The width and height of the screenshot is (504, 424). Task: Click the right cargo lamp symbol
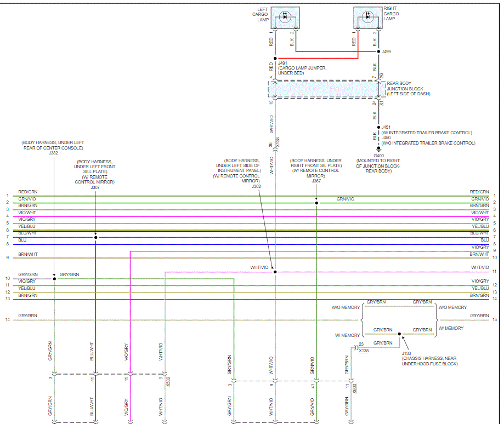pyautogui.click(x=366, y=18)
